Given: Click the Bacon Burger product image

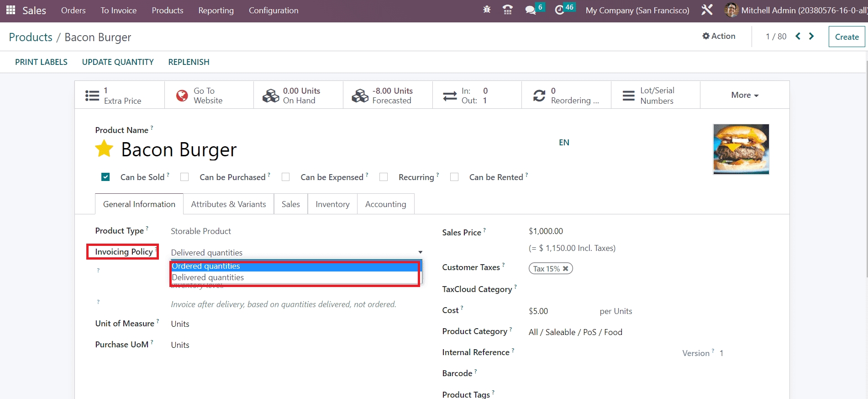Looking at the screenshot, I should (741, 149).
